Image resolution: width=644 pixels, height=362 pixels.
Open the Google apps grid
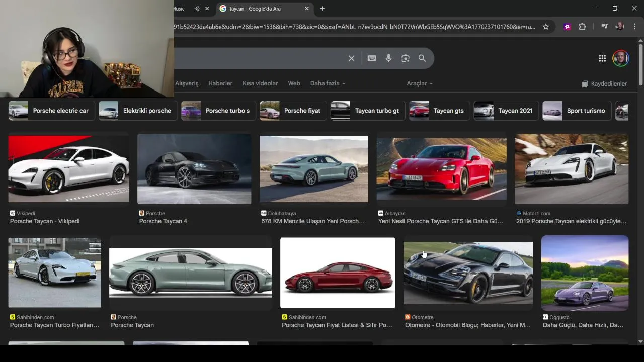(602, 58)
